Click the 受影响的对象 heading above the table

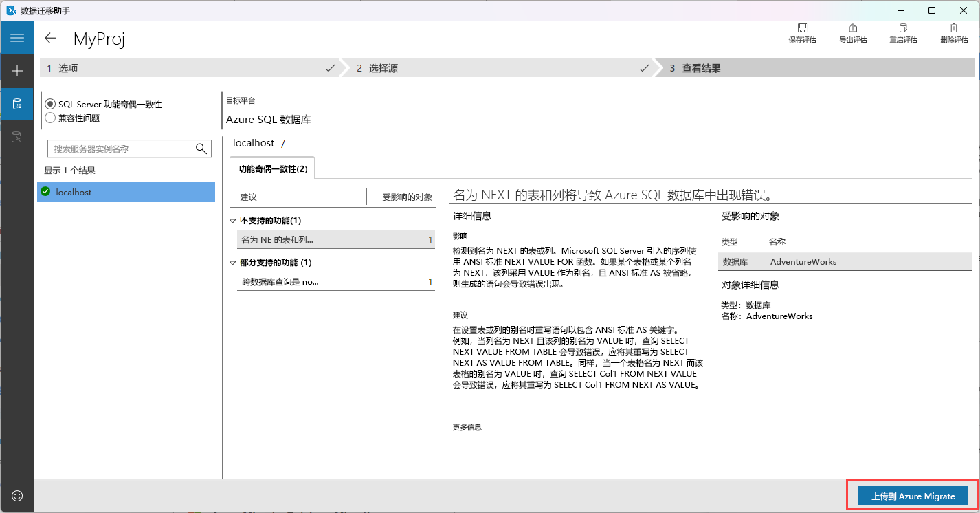click(750, 216)
